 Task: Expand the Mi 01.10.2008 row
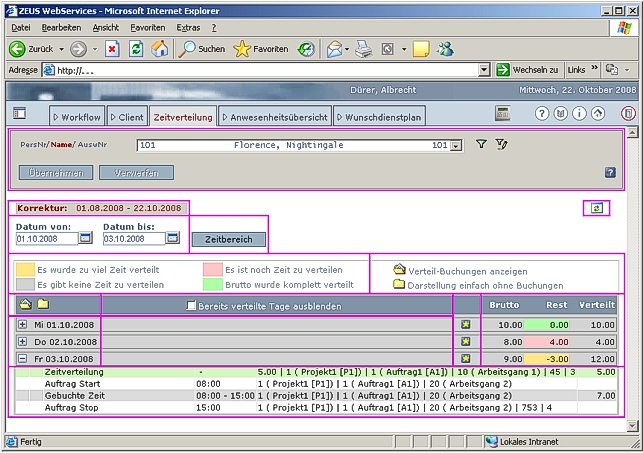(x=23, y=325)
